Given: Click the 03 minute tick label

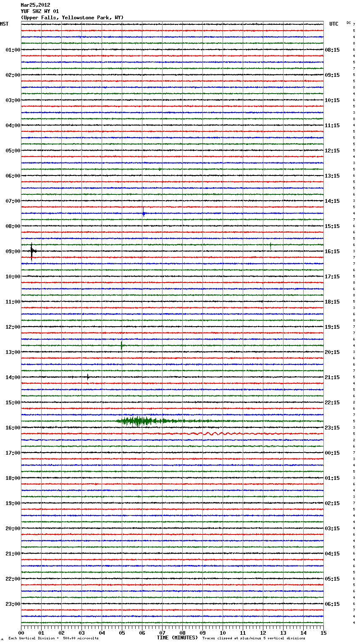Looking at the screenshot, I should [x=81, y=633].
